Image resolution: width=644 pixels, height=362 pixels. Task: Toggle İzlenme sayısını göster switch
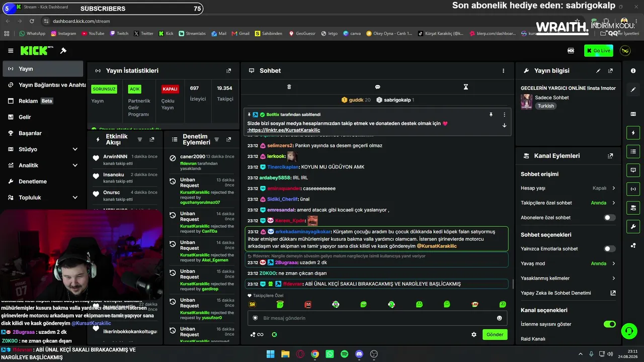(x=609, y=324)
